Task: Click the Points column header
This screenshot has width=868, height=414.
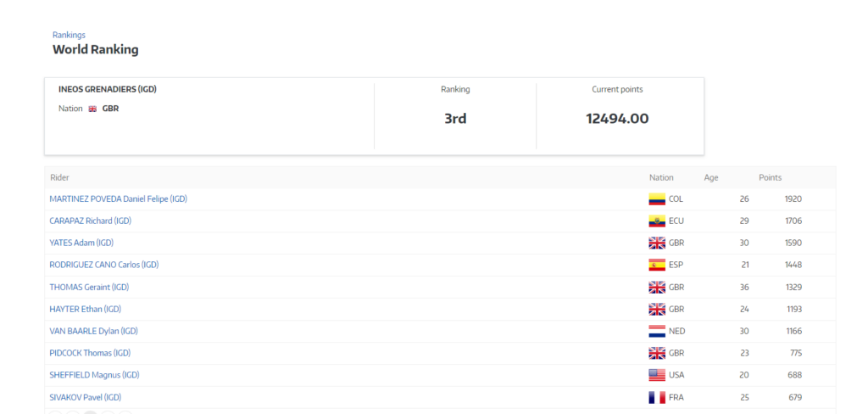Action: [x=770, y=178]
